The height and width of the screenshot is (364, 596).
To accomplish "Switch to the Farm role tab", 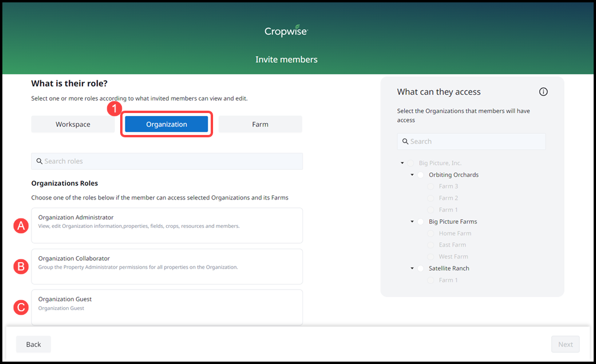I will (260, 124).
